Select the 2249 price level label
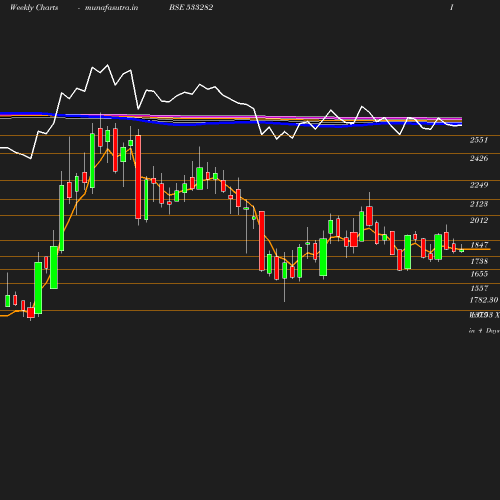 pos(479,185)
